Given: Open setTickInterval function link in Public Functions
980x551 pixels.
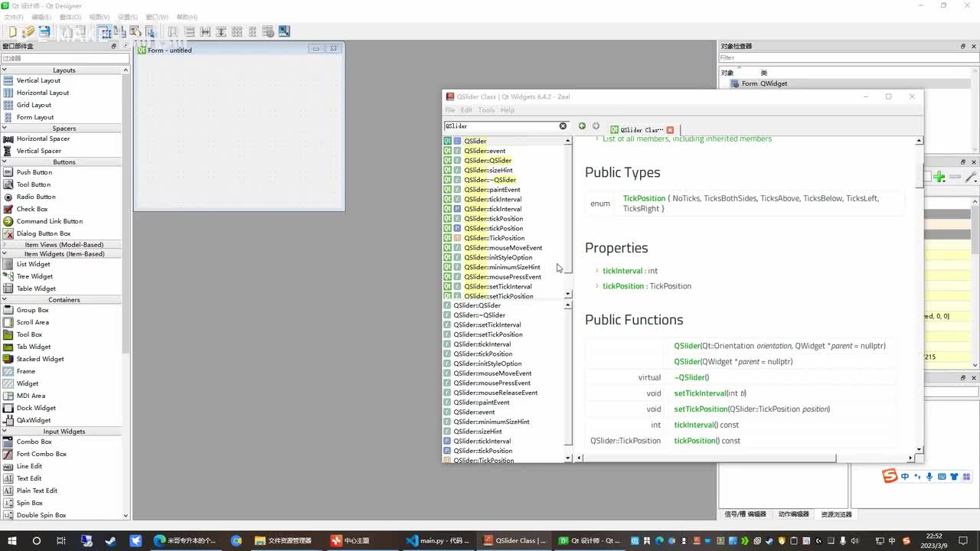Looking at the screenshot, I should click(x=700, y=393).
